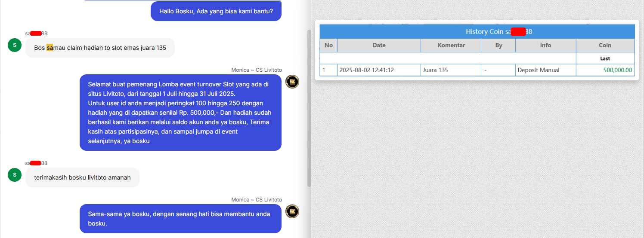Click the date cell '2025-08-02 12:41:12'
The width and height of the screenshot is (644, 238).
pos(379,70)
